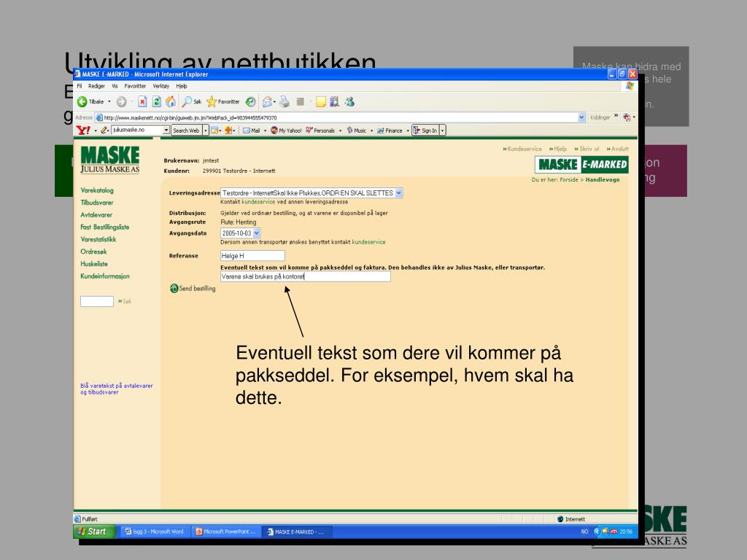Click the Yahoo Y! logo
The height and width of the screenshot is (560, 747).
[x=83, y=130]
